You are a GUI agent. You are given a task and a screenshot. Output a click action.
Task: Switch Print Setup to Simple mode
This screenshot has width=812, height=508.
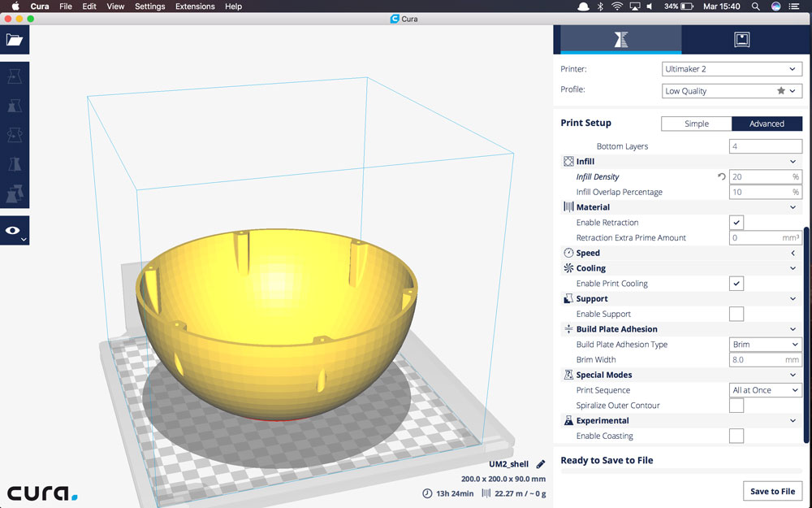coord(697,124)
